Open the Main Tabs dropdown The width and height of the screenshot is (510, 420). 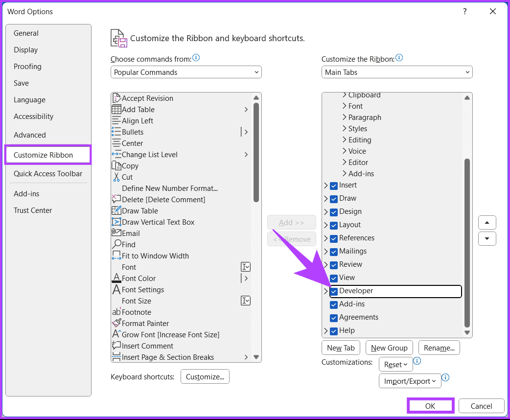(397, 72)
